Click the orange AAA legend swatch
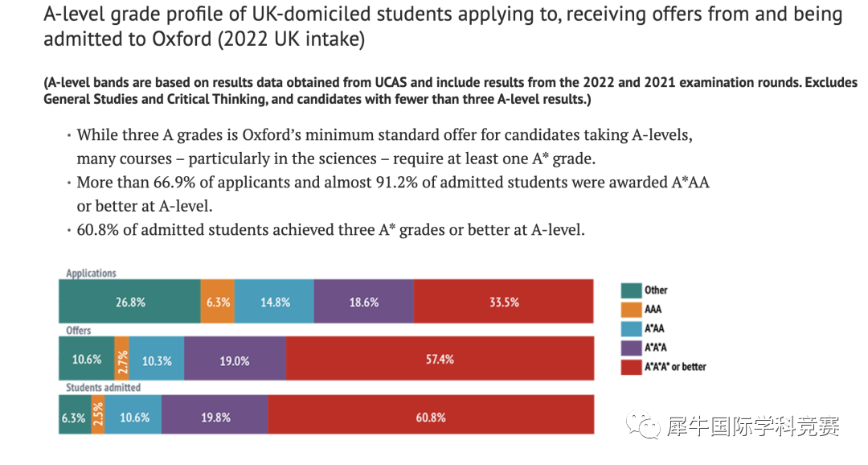Image resolution: width=868 pixels, height=465 pixels. pyautogui.click(x=631, y=309)
